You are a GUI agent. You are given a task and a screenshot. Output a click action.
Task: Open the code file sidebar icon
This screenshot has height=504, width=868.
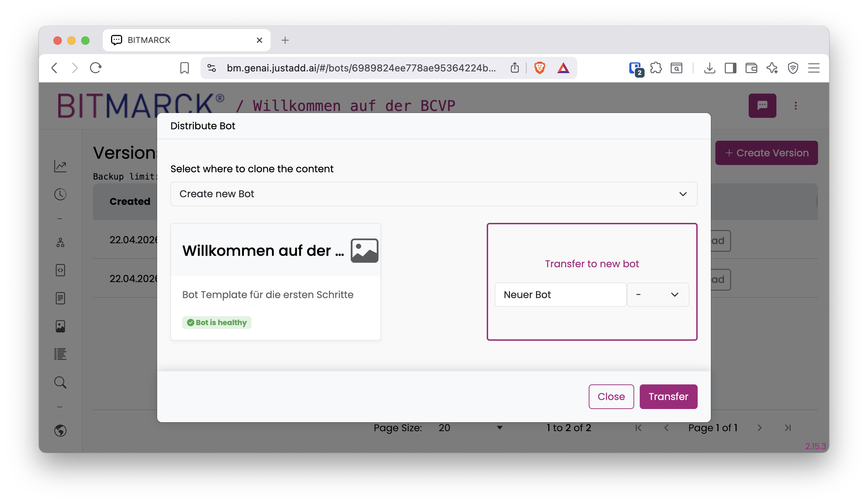tap(60, 270)
